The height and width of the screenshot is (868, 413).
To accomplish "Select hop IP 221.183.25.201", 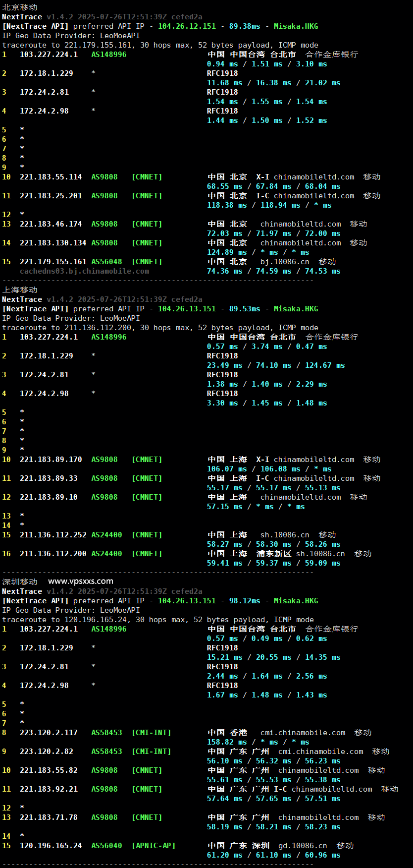I will point(51,196).
